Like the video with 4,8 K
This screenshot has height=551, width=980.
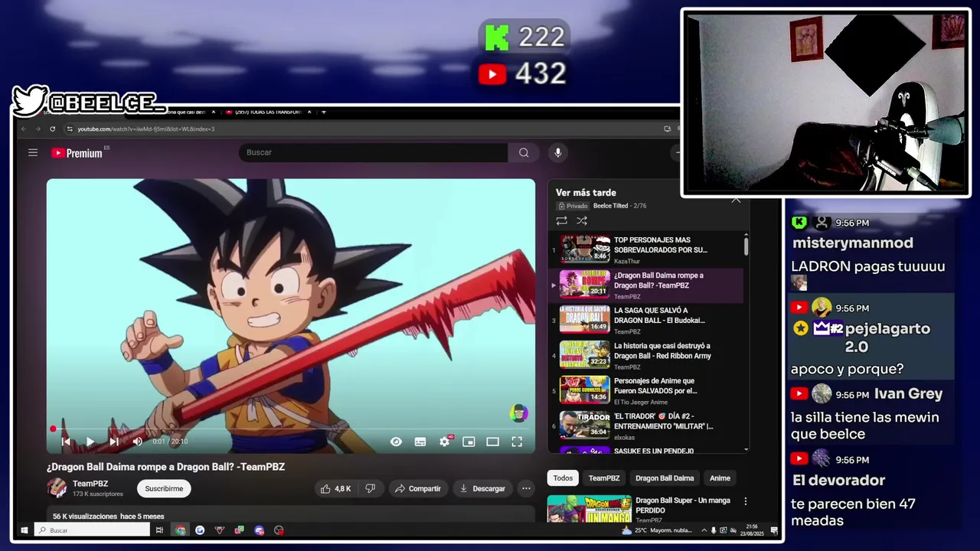335,488
